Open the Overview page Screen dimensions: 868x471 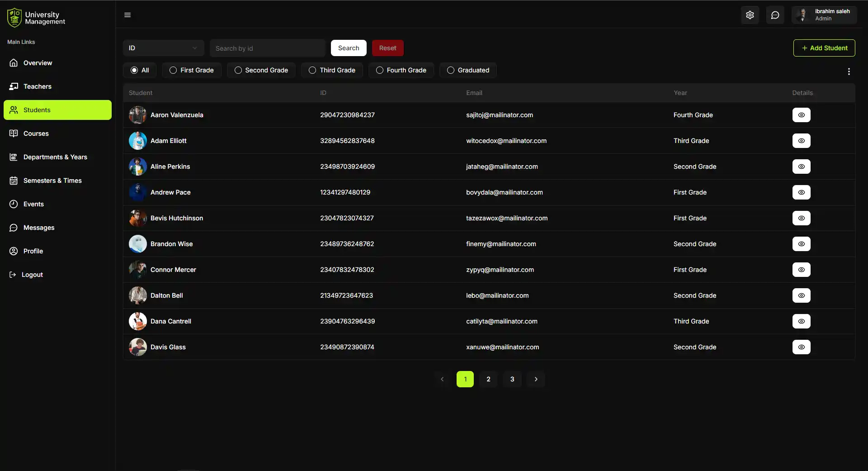(38, 63)
